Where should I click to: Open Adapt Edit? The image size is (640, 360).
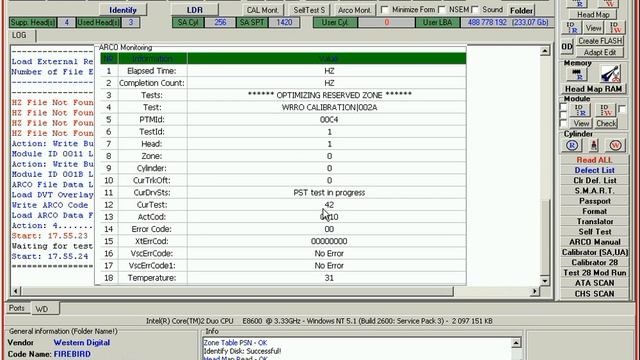tap(600, 52)
